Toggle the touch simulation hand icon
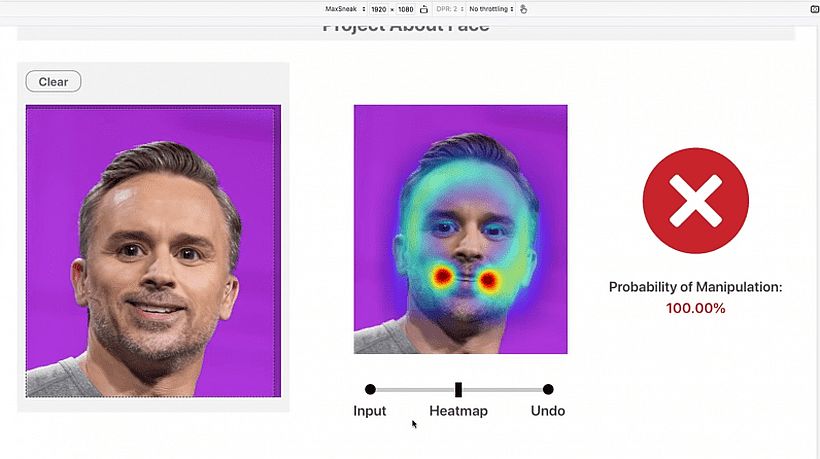This screenshot has height=459, width=820. (524, 9)
